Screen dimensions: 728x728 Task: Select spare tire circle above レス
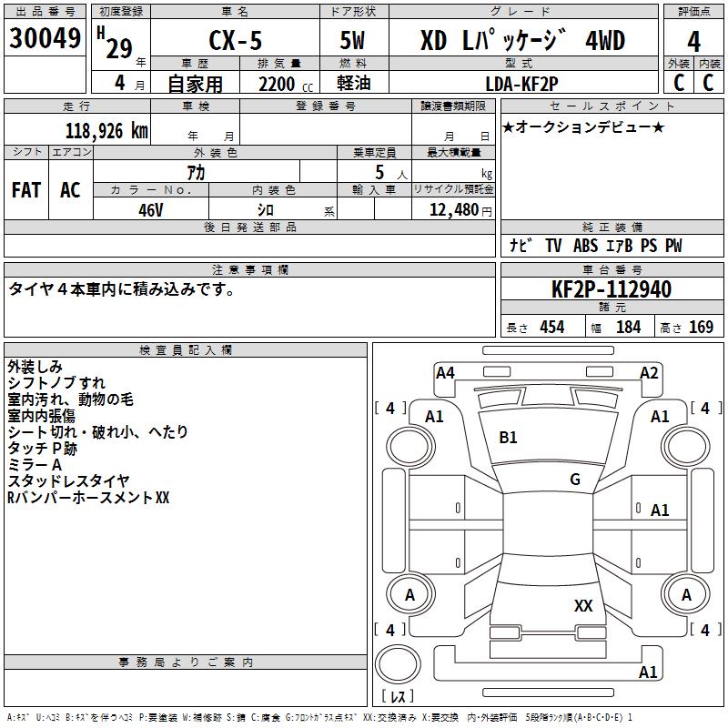point(398,664)
